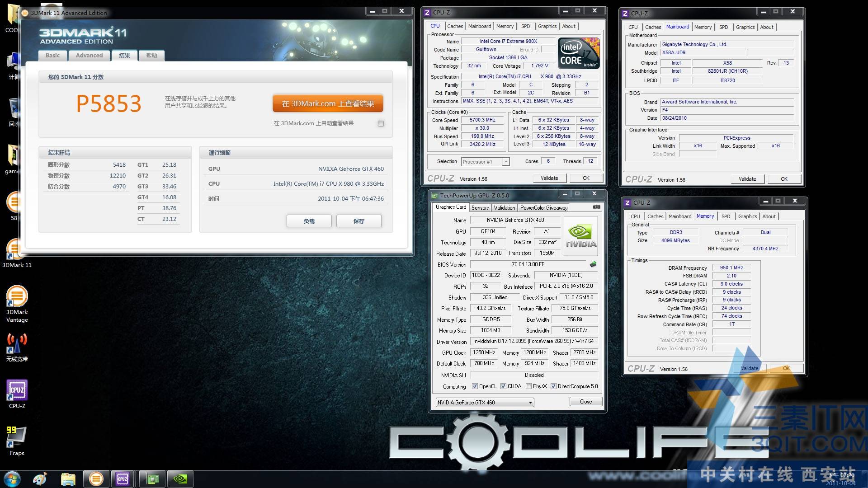Click the P5853 score text

coord(108,103)
